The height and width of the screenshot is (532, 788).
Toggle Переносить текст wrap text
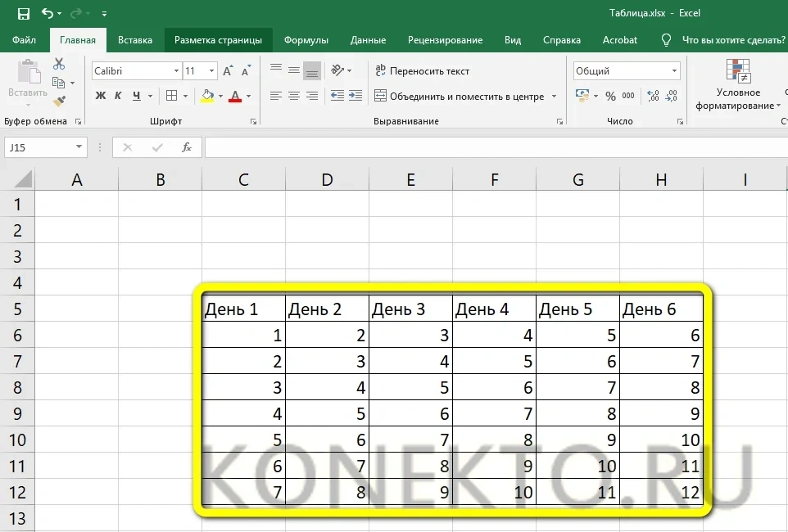(422, 71)
